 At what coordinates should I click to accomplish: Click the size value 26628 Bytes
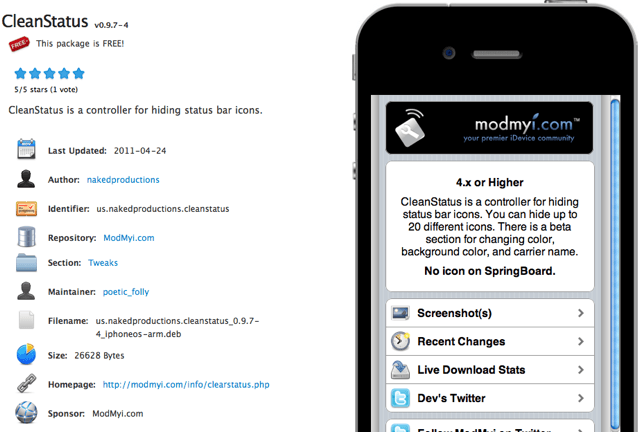coord(99,355)
